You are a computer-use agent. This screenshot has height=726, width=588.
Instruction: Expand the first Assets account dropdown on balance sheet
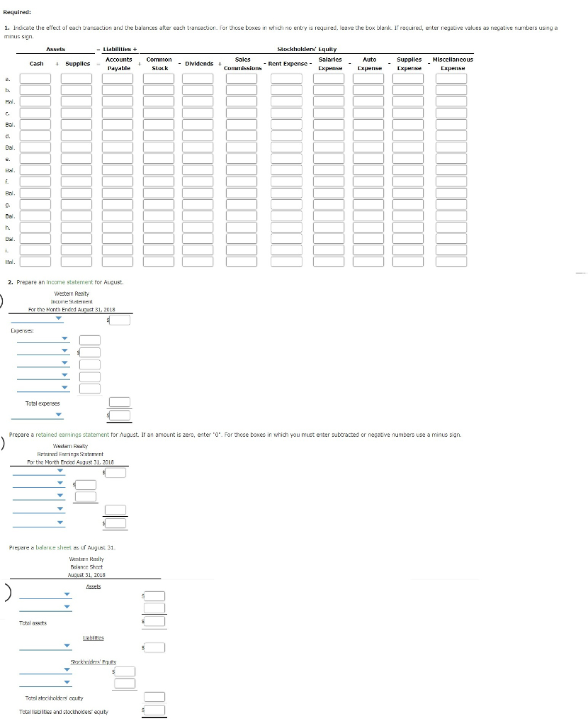(67, 594)
